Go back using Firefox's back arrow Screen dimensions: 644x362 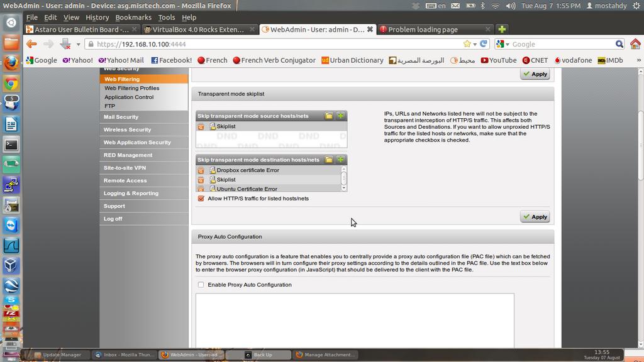(31, 44)
